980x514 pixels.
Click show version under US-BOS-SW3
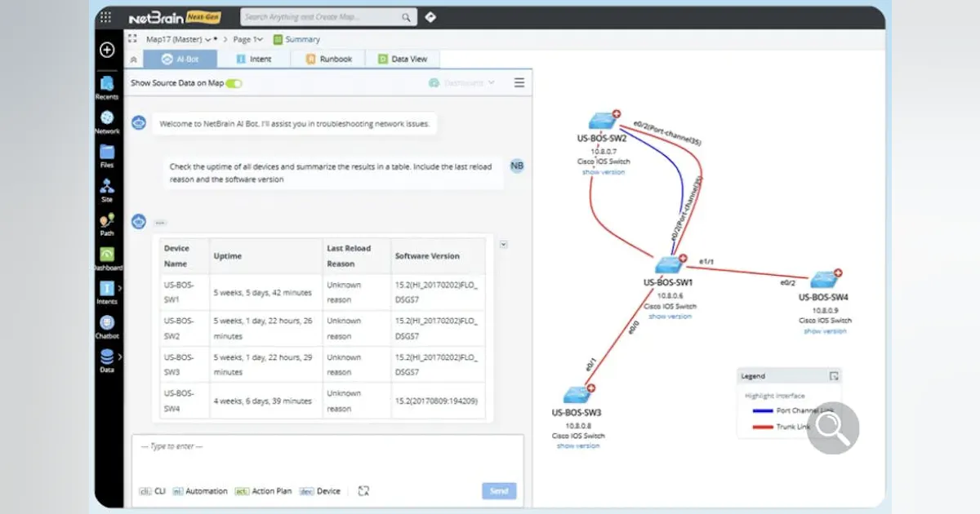[578, 445]
